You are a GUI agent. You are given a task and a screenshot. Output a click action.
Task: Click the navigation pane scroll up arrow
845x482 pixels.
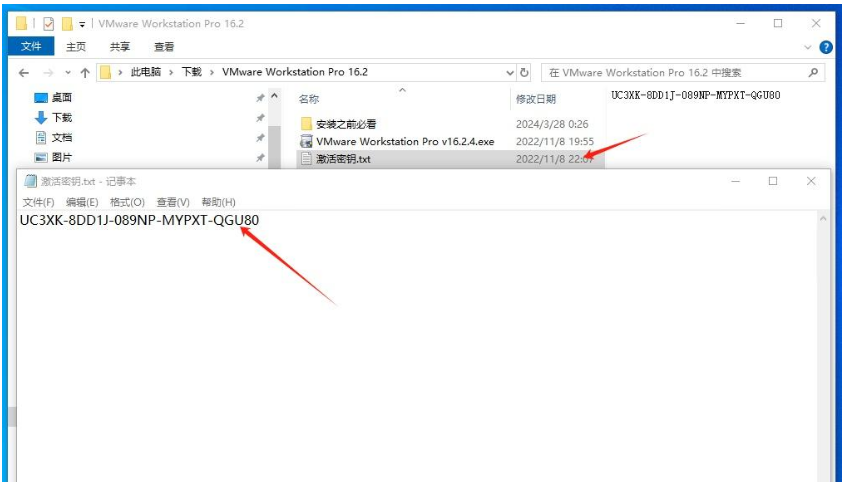[x=275, y=97]
